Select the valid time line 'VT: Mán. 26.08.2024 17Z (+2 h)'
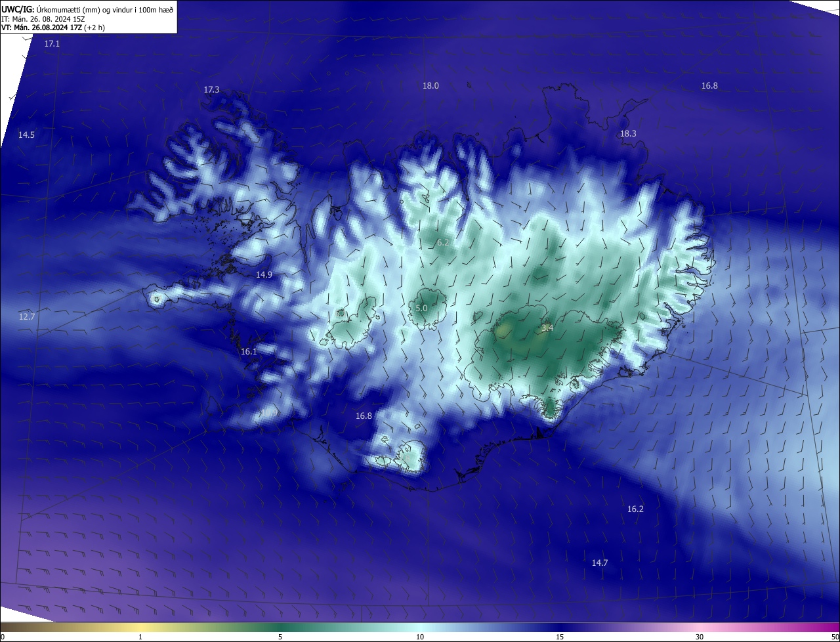Image resolution: width=840 pixels, height=642 pixels. coord(53,28)
